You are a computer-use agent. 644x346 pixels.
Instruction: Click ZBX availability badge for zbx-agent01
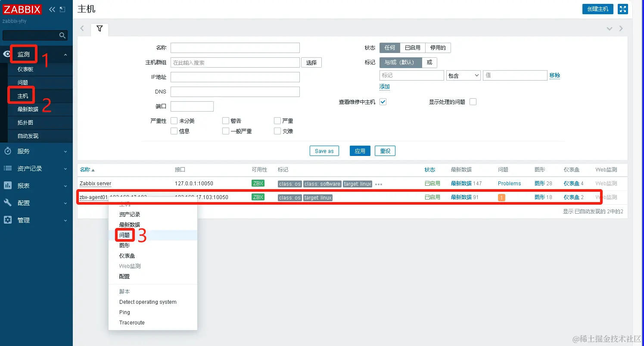[258, 197]
